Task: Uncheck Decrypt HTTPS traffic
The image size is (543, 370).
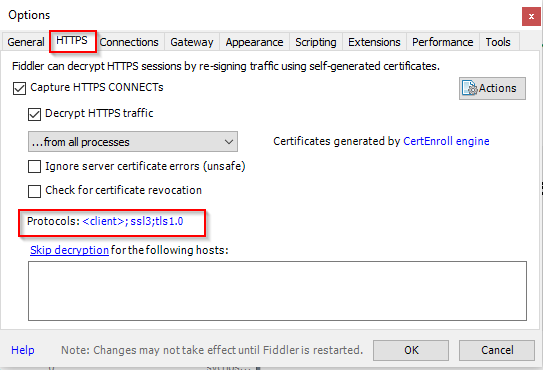Action: [x=34, y=114]
